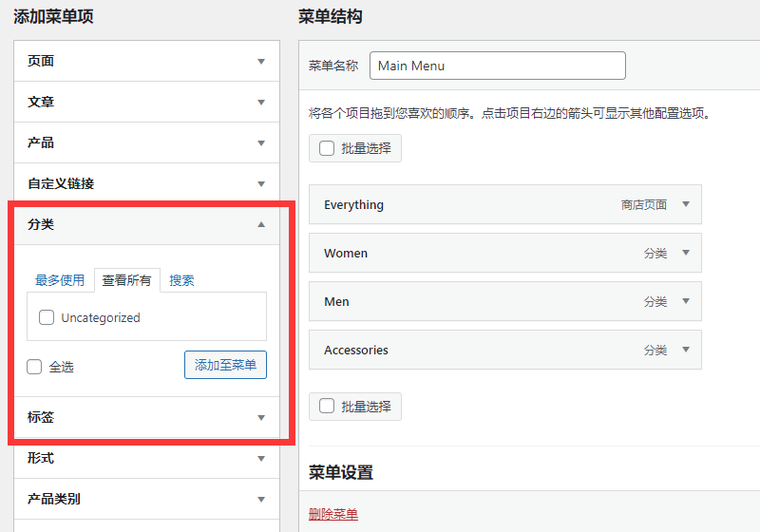Click the 添加至菜单 button

point(225,365)
